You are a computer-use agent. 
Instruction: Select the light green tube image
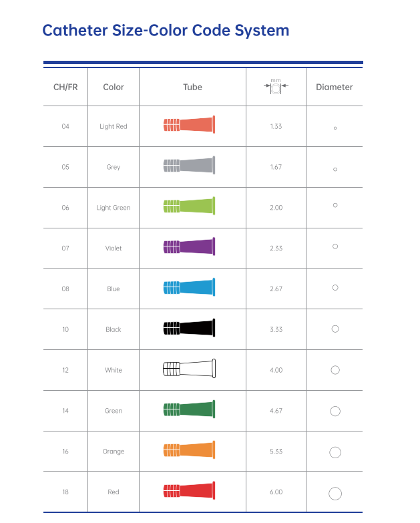coord(190,206)
